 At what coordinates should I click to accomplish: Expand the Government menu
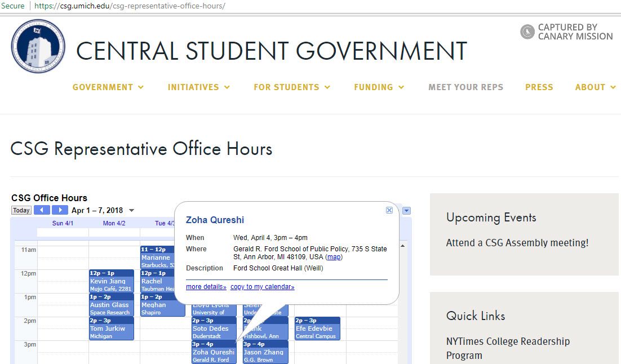tap(108, 87)
